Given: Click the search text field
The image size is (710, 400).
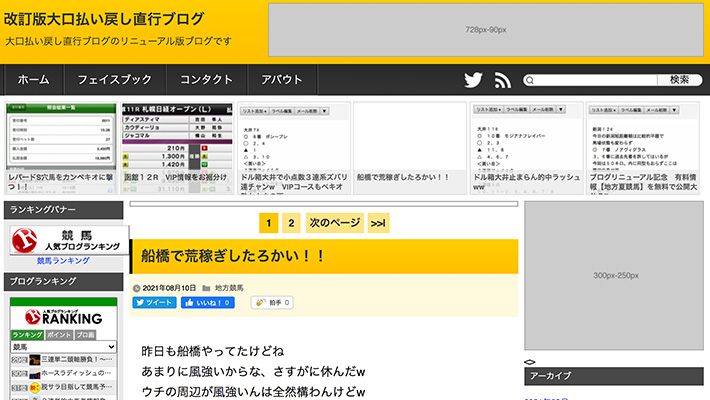Looking at the screenshot, I should pos(590,80).
